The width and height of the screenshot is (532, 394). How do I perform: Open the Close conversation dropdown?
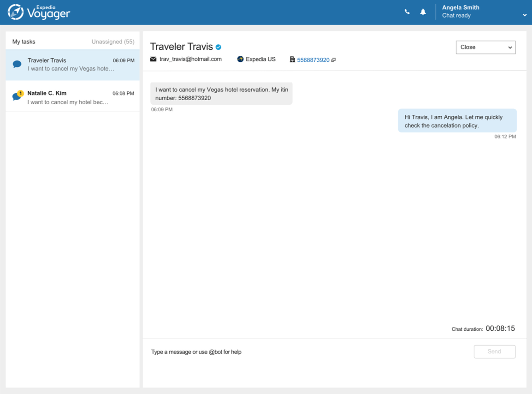pyautogui.click(x=485, y=47)
